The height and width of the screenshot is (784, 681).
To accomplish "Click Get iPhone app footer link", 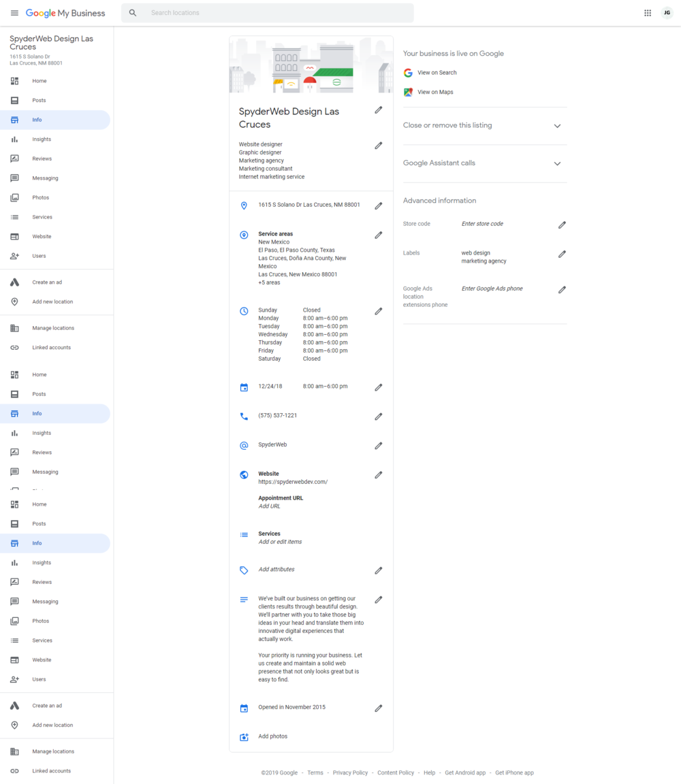I will pos(514,772).
